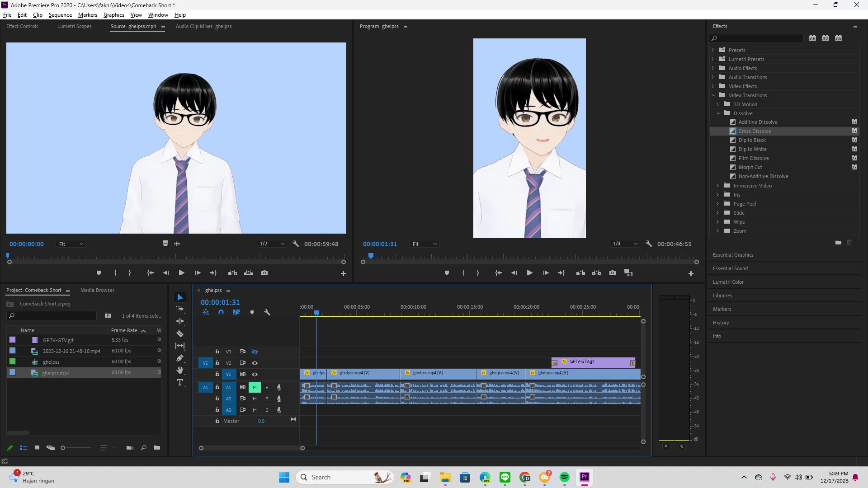868x488 pixels.
Task: Toggle lock on track V3
Action: pyautogui.click(x=217, y=352)
